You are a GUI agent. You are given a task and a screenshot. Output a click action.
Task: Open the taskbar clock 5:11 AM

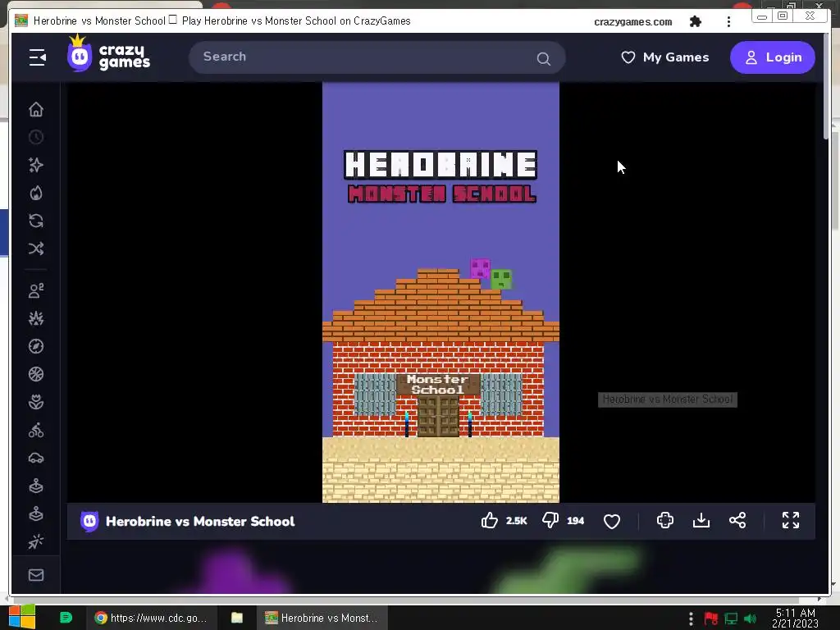click(x=795, y=618)
